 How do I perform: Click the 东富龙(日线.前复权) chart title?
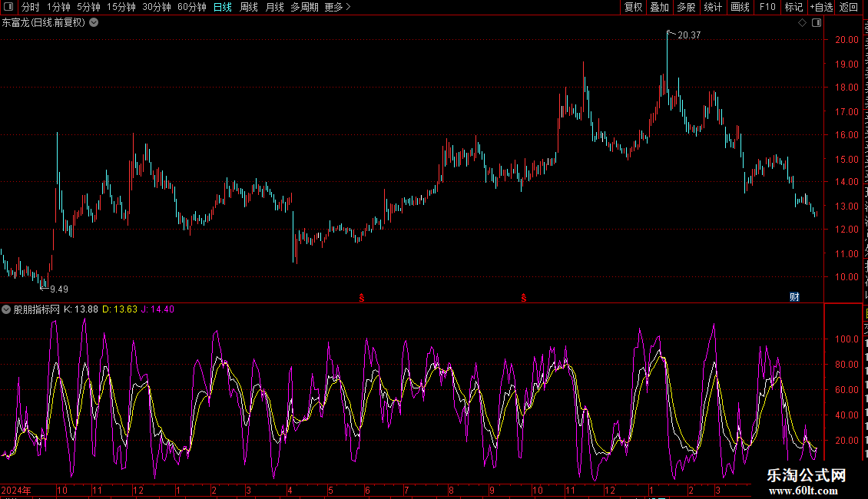point(44,23)
